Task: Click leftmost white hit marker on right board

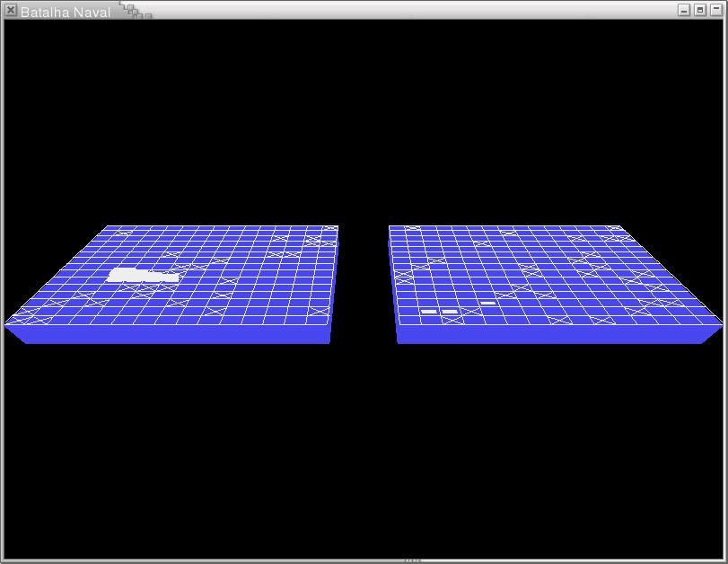Action: (x=428, y=312)
